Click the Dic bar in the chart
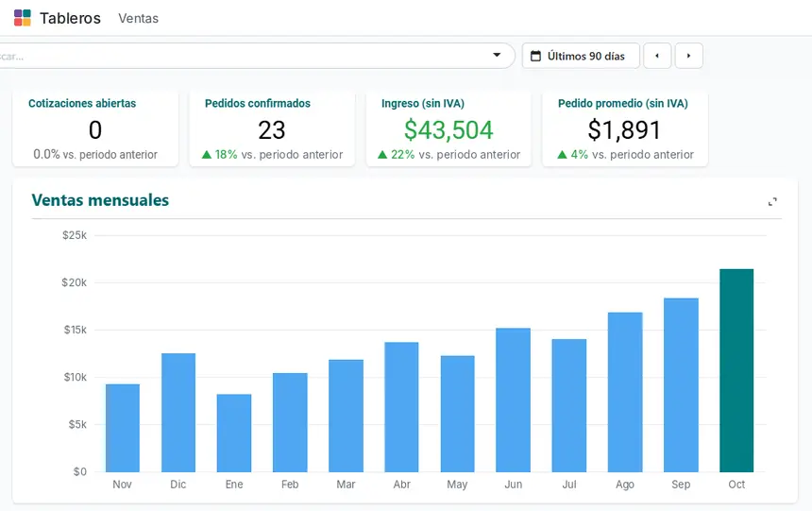The width and height of the screenshot is (812, 511). click(x=178, y=413)
